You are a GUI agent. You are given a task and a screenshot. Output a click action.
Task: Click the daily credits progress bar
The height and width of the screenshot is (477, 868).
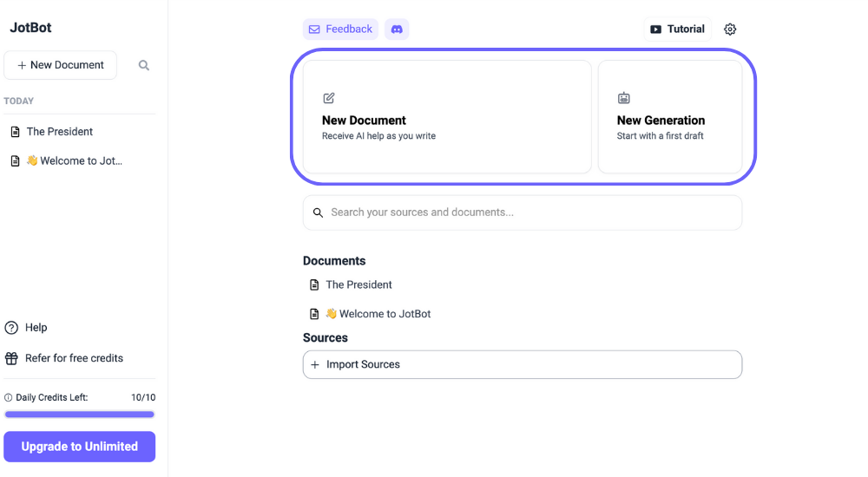click(x=80, y=414)
